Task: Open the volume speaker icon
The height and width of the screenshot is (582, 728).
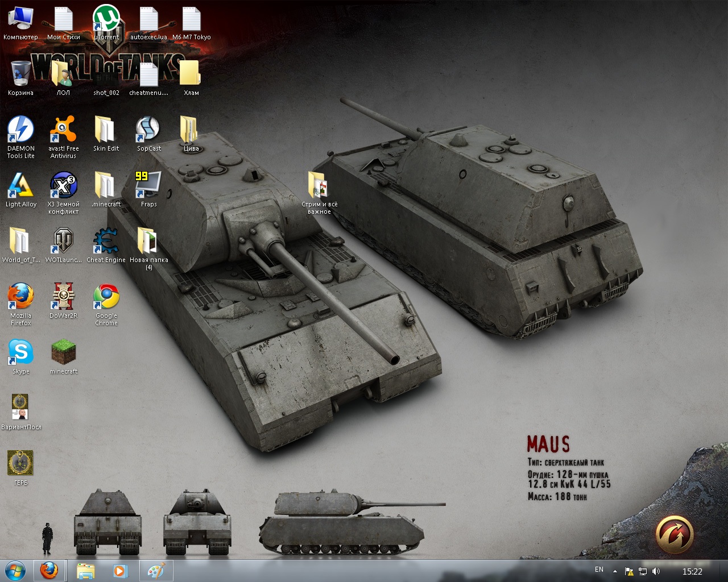Action: (656, 571)
